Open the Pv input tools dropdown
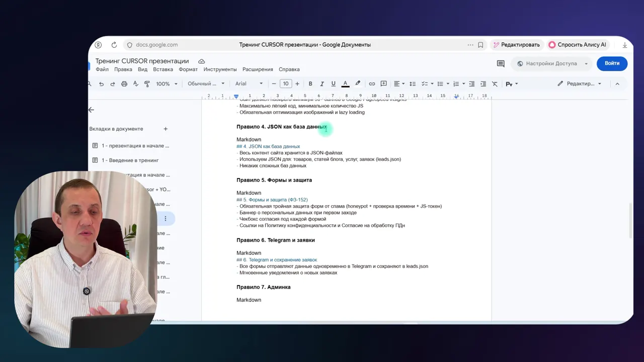The height and width of the screenshot is (362, 644). click(x=512, y=84)
